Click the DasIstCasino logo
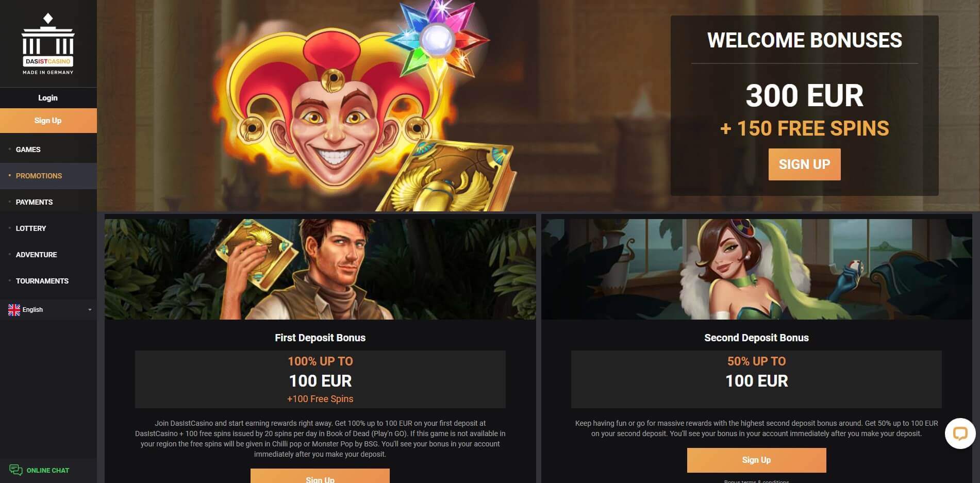The width and height of the screenshot is (980, 483). tap(48, 44)
